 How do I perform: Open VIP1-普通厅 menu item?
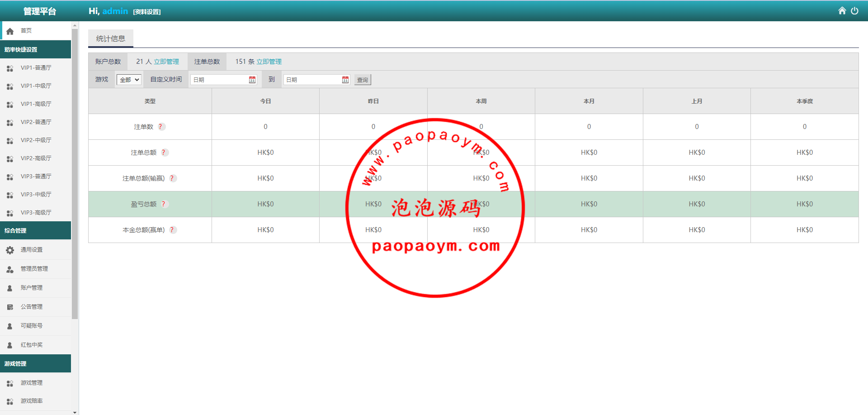click(x=35, y=68)
